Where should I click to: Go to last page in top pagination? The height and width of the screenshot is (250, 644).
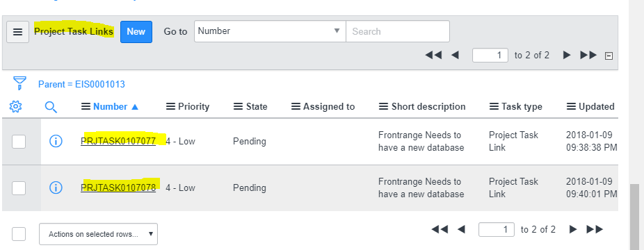(x=588, y=55)
